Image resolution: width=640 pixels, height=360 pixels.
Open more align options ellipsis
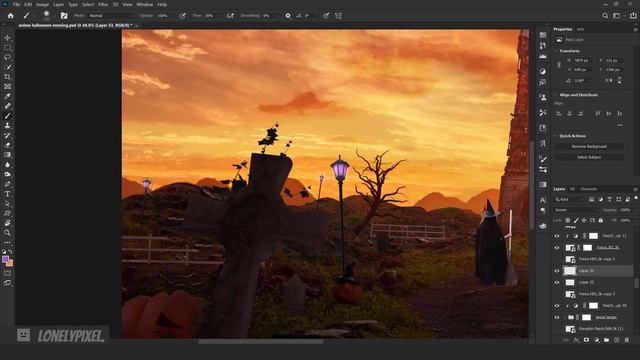[x=620, y=125]
